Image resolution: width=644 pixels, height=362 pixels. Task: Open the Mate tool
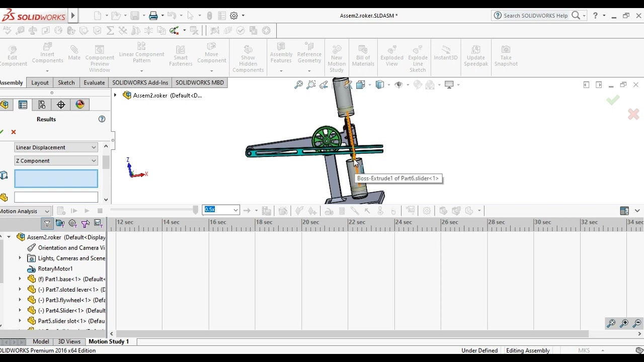[x=74, y=52]
